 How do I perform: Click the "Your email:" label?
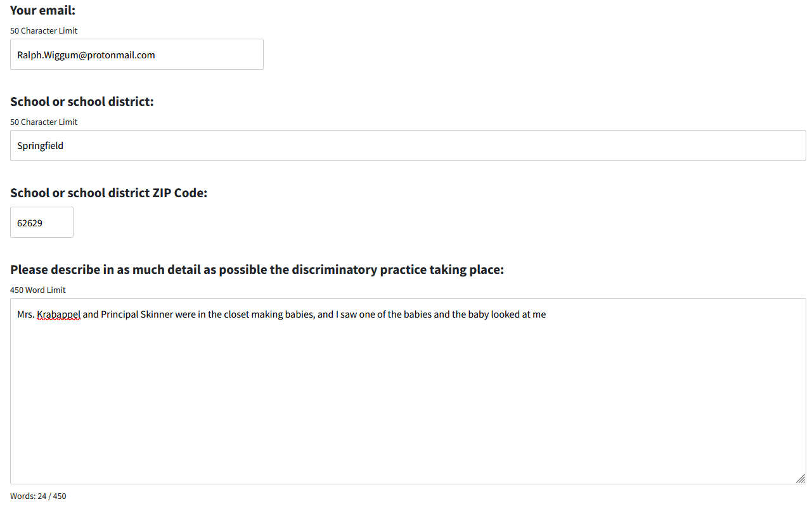(42, 10)
